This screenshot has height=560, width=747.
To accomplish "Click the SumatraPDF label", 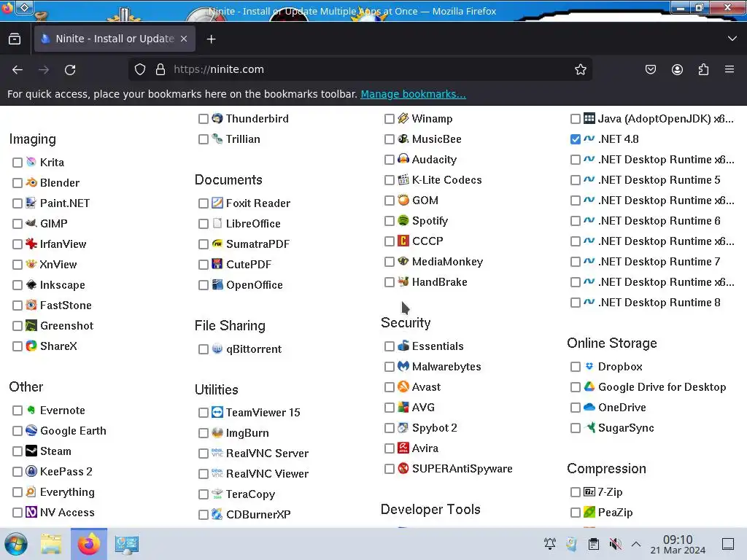I will pyautogui.click(x=258, y=244).
